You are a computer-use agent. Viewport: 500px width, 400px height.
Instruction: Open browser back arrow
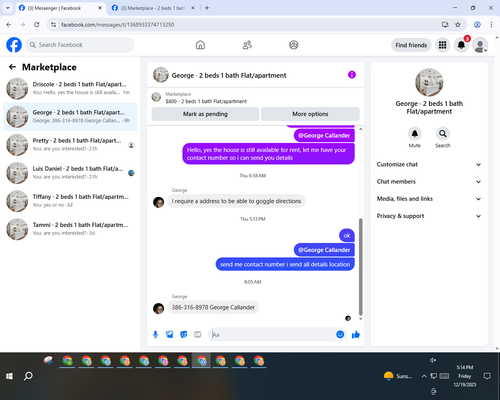pyautogui.click(x=9, y=24)
